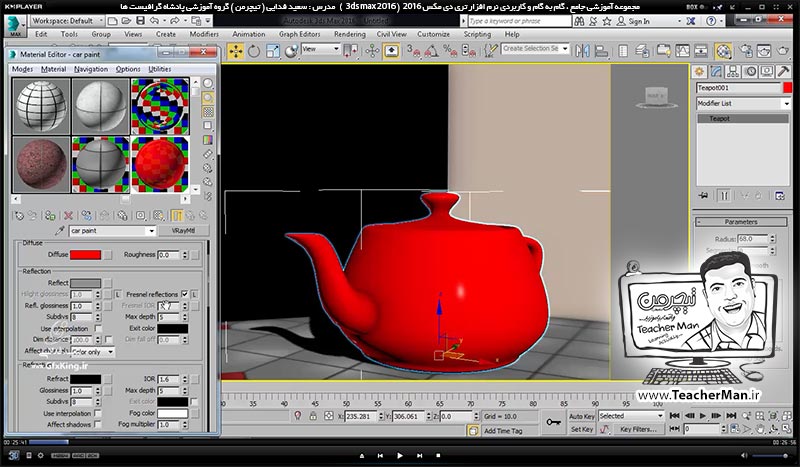The height and width of the screenshot is (467, 800).
Task: Click Reset Map/Mtl red X icon
Action: coord(68,216)
